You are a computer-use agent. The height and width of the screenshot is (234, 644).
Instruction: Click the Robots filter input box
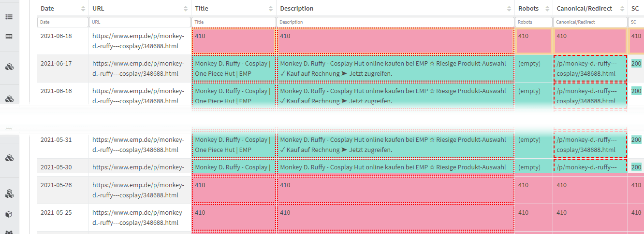(534, 22)
